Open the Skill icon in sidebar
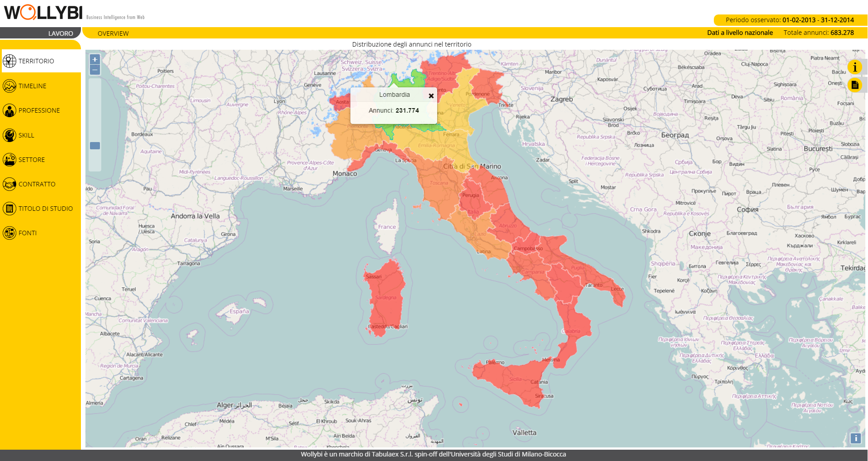The image size is (868, 461). pyautogui.click(x=9, y=135)
